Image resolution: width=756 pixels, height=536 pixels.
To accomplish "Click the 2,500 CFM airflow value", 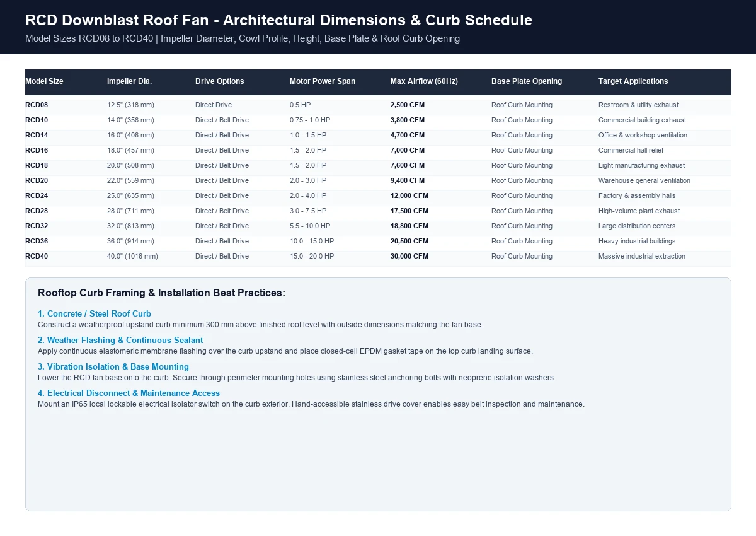I will pyautogui.click(x=408, y=105).
